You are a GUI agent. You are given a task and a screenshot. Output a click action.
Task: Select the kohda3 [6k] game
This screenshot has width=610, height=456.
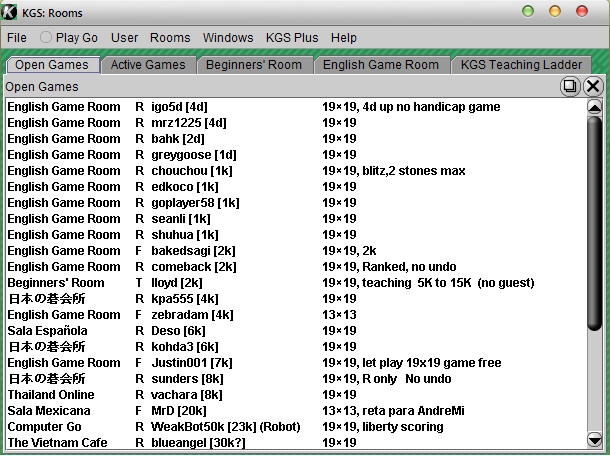(296, 347)
